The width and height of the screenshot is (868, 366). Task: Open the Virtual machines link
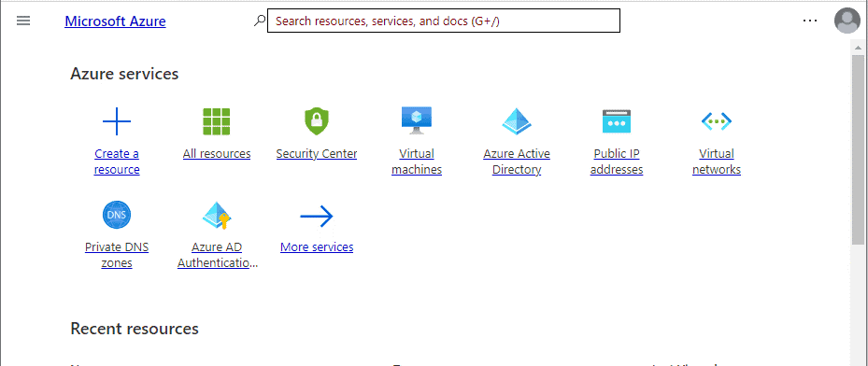pos(417,162)
